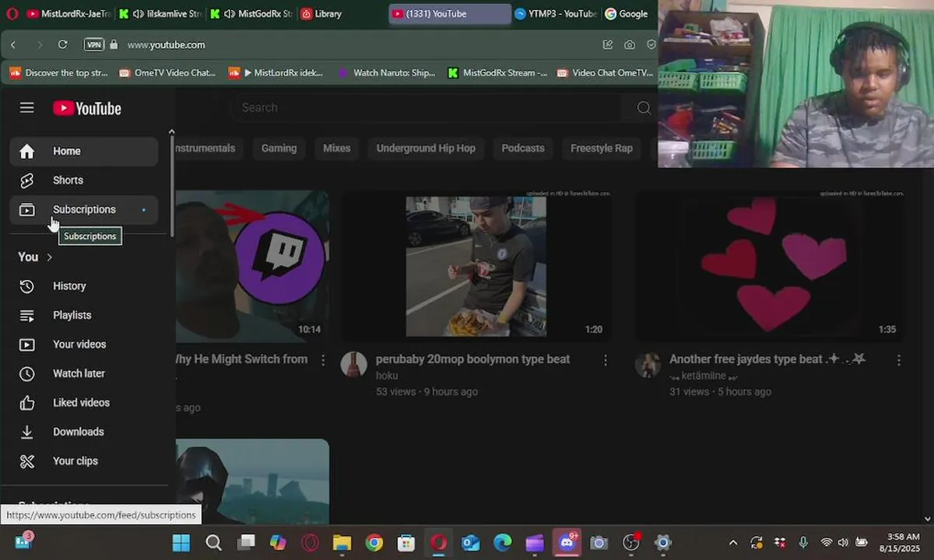Open File Explorer from the taskbar
934x560 pixels.
[x=342, y=543]
